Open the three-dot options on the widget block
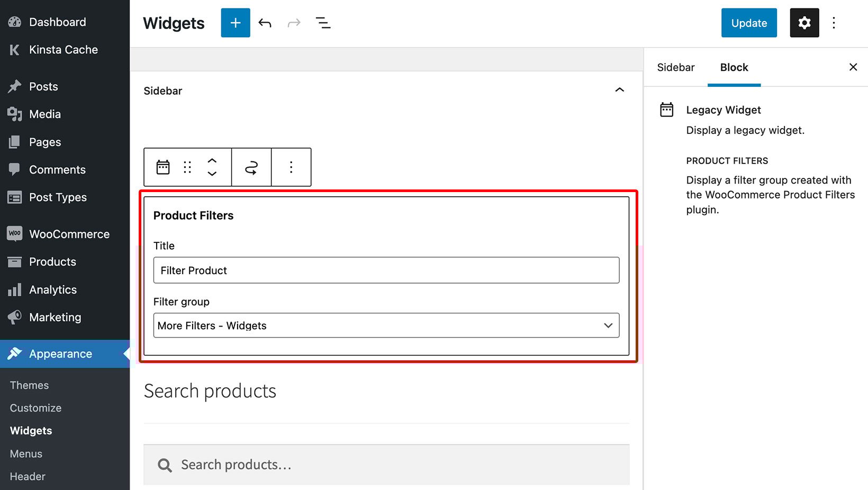 [x=291, y=167]
